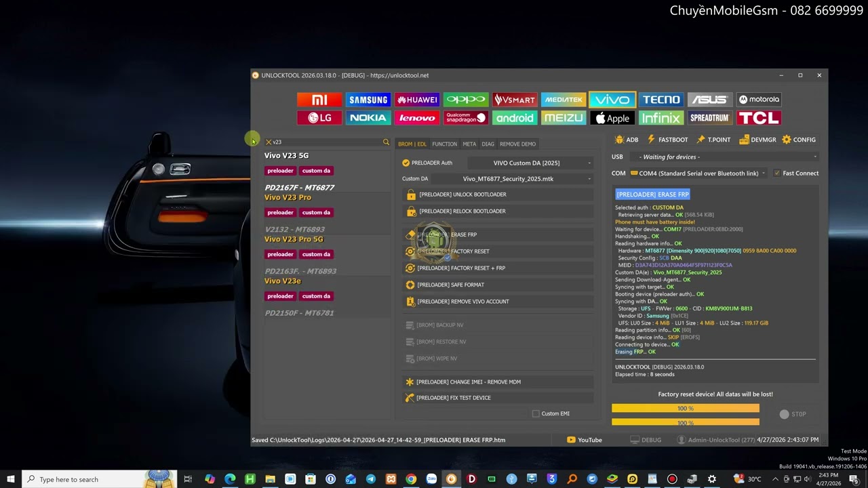Image resolution: width=868 pixels, height=488 pixels.
Task: Click the Huawei brand tile
Action: point(417,100)
